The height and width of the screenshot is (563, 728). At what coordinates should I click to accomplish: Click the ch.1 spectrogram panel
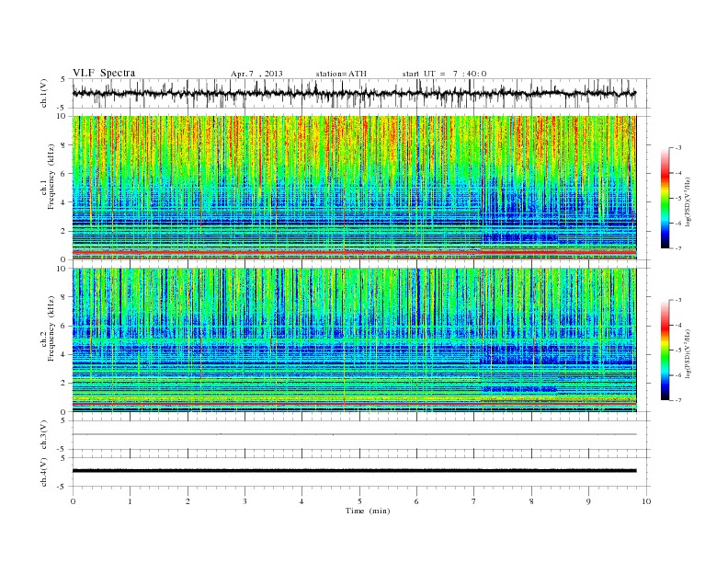coord(354,188)
